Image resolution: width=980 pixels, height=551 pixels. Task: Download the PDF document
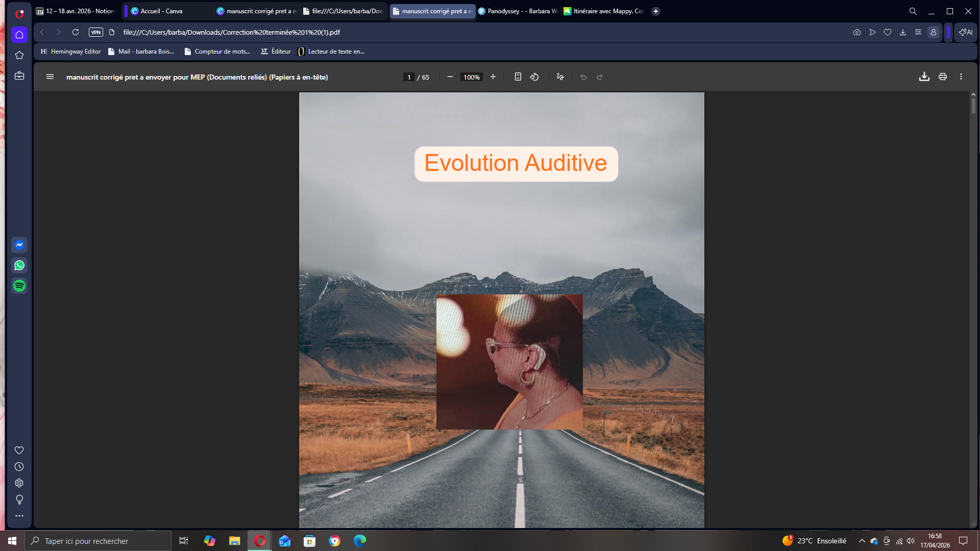point(924,77)
